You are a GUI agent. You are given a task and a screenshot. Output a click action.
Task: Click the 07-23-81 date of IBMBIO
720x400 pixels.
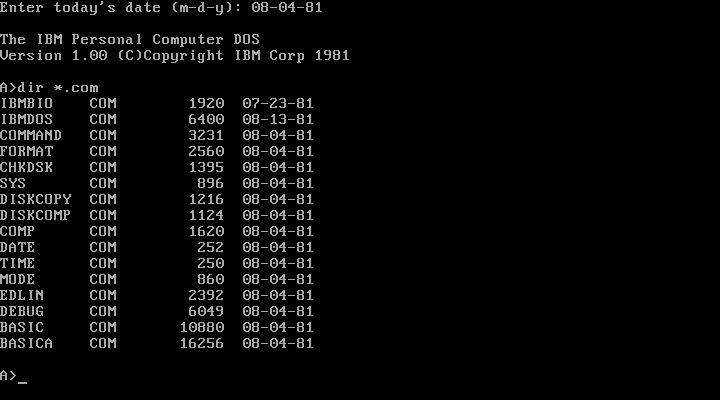(278, 103)
